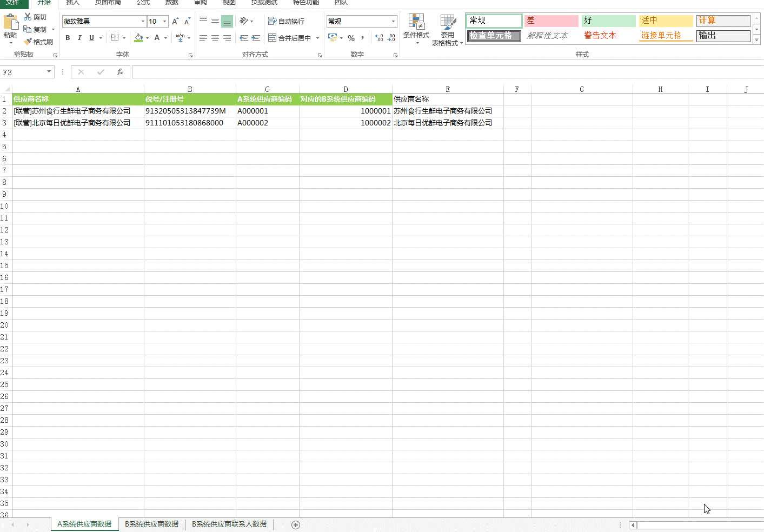Click the increase decimal places icon
The image size is (764, 532).
(x=379, y=38)
